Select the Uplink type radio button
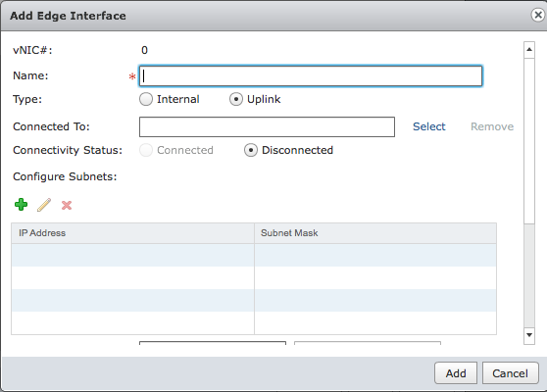 click(x=236, y=99)
